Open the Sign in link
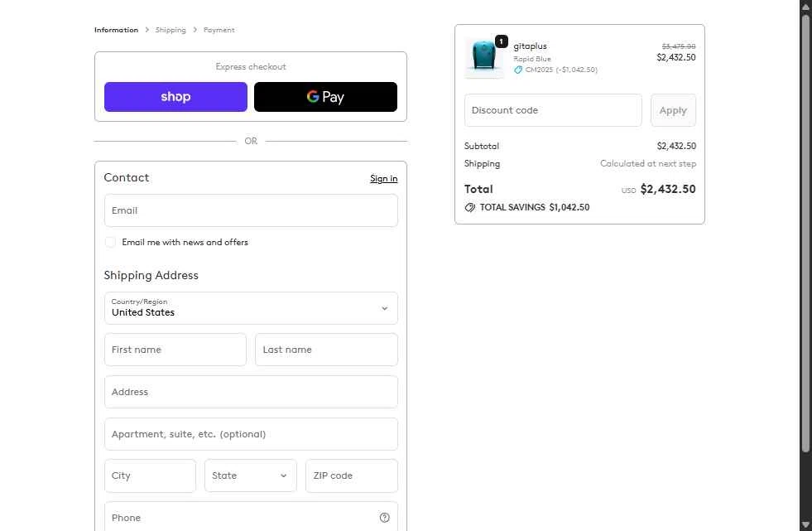Viewport: 812px width, 531px height. point(384,179)
